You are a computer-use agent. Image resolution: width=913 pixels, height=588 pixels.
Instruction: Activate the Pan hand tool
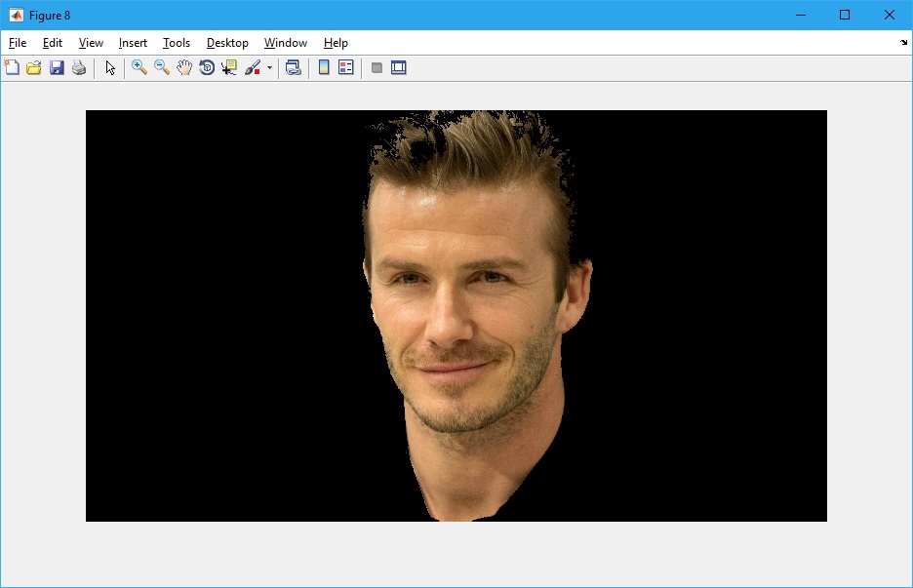pos(184,68)
